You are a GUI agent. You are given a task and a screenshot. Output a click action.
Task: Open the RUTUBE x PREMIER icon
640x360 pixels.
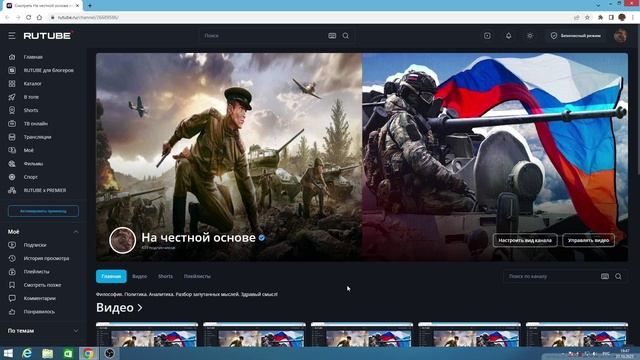point(12,190)
